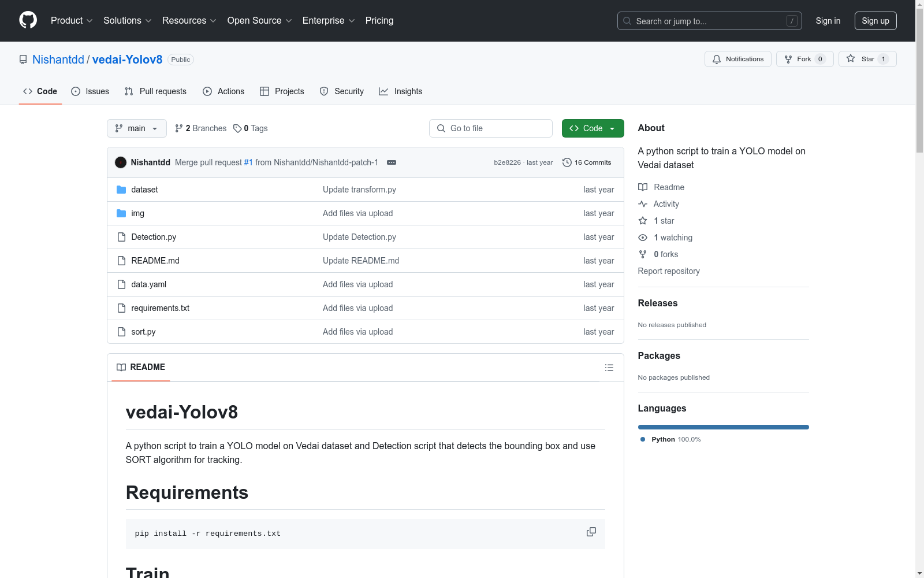Screen dimensions: 924x578
Task: Click the history clock icon by 16 Commits
Action: [567, 162]
